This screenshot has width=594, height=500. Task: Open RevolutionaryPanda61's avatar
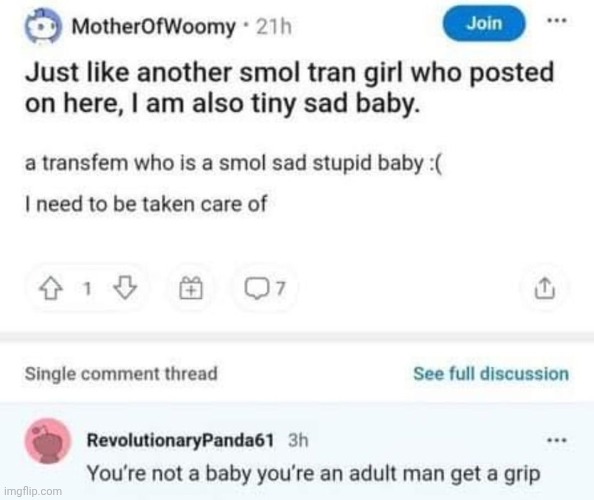point(48,441)
